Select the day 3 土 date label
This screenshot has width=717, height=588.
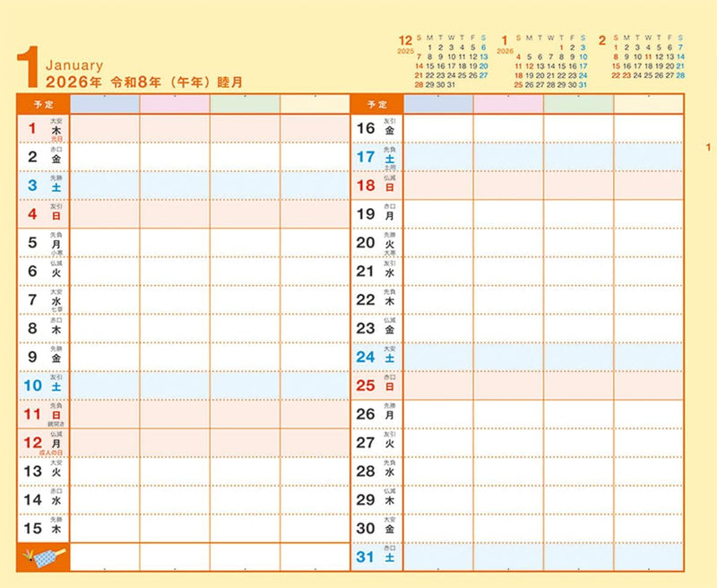click(x=43, y=186)
